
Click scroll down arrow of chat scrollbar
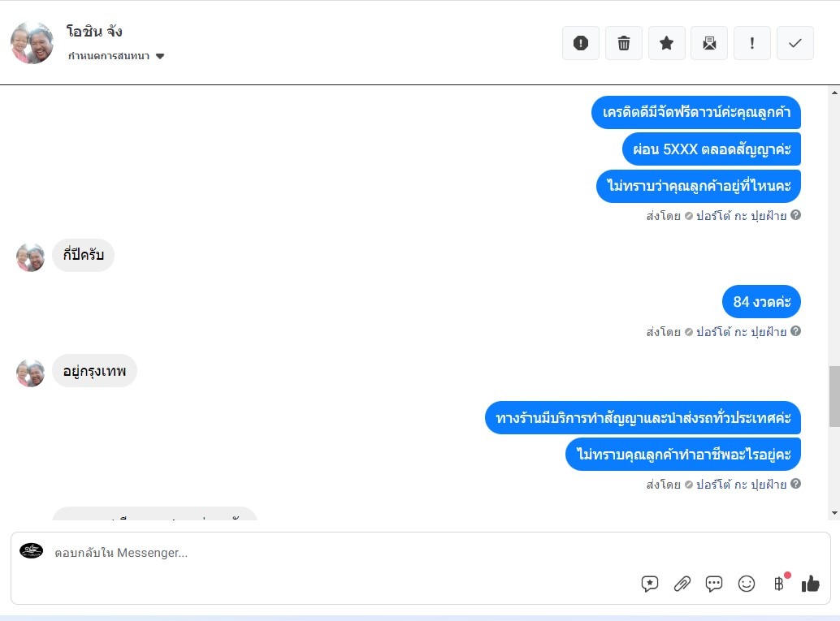pyautogui.click(x=834, y=513)
